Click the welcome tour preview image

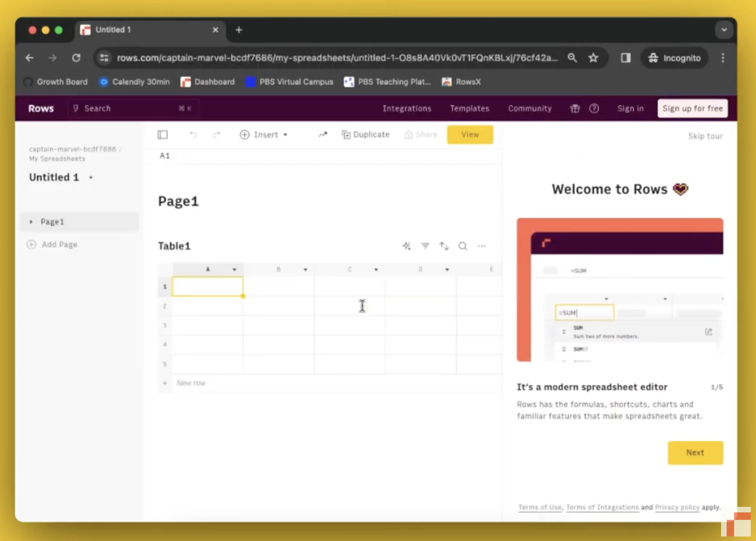click(620, 289)
